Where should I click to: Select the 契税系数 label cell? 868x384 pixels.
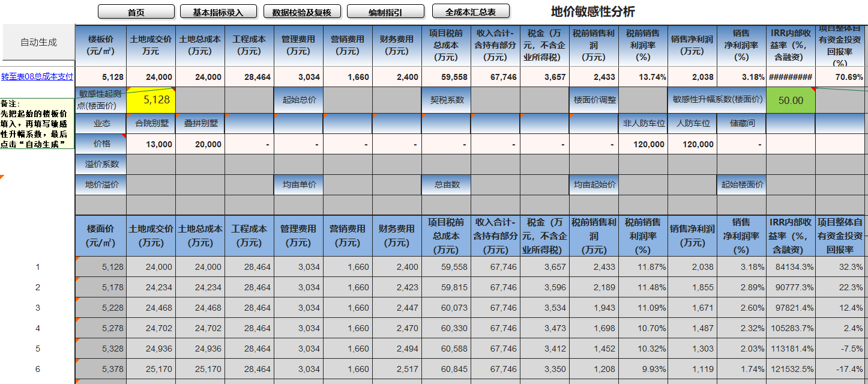pyautogui.click(x=446, y=100)
